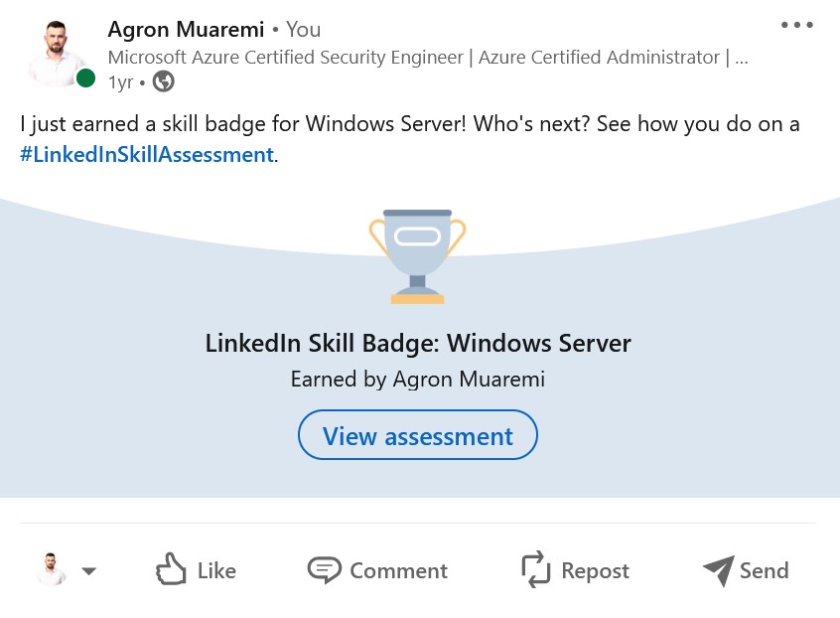The image size is (840, 618).
Task: Open the three-dot post options menu
Action: pyautogui.click(x=796, y=26)
